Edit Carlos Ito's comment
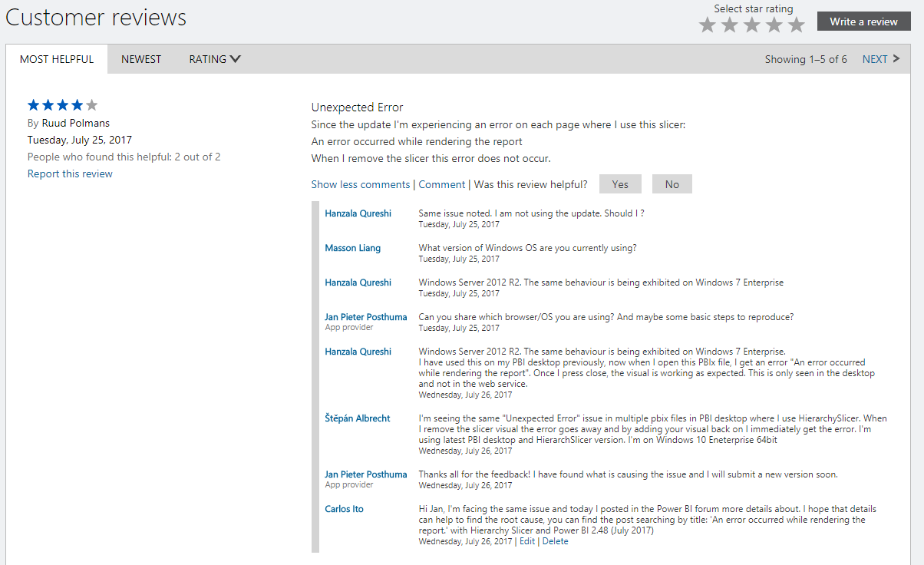 pos(527,541)
